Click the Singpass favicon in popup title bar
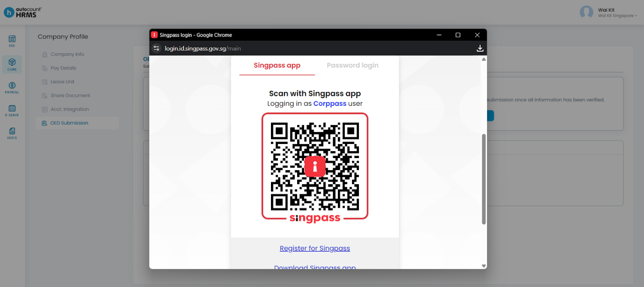Screen dimensions: 644x287 tap(154, 35)
